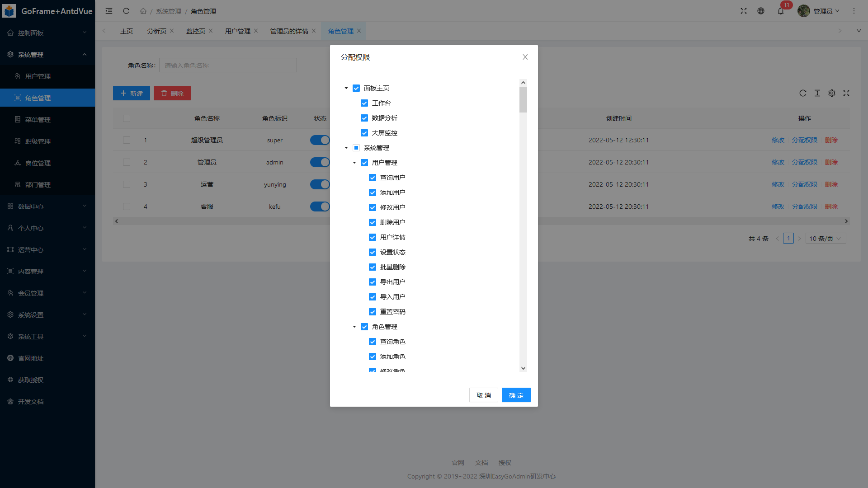Click the permission tree scrollbar thumb

523,99
